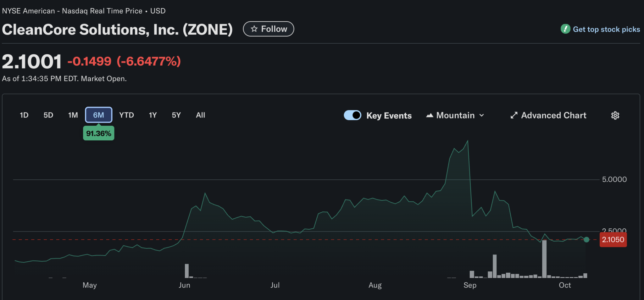The height and width of the screenshot is (300, 644).
Task: Switch to the 1Y time range tab
Action: [x=153, y=115]
